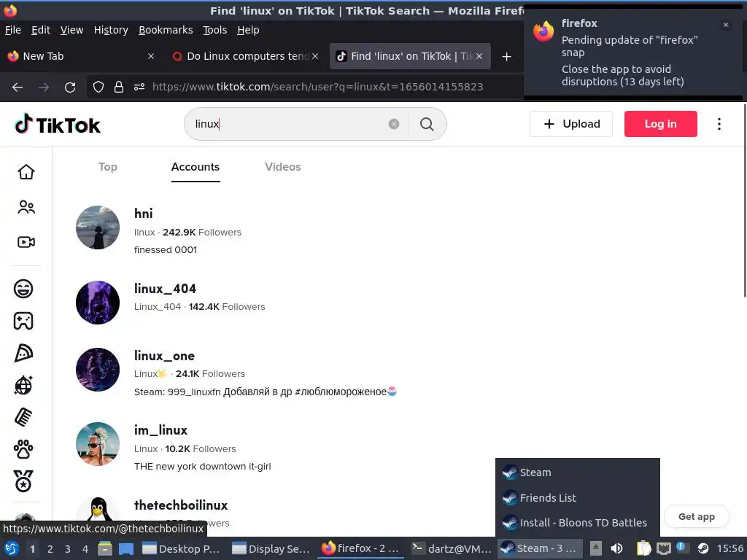The image size is (747, 560).
Task: Click the Log in button
Action: pyautogui.click(x=660, y=124)
